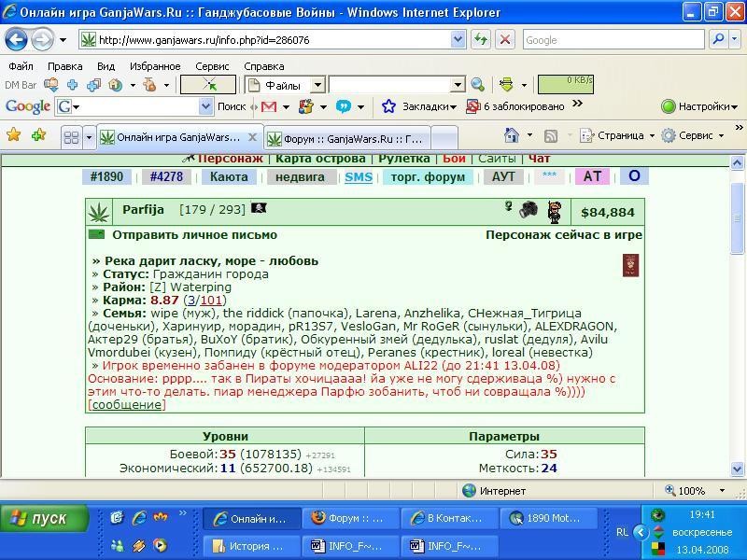Open the Закладки dropdown
The height and width of the screenshot is (560, 747).
pos(453,106)
